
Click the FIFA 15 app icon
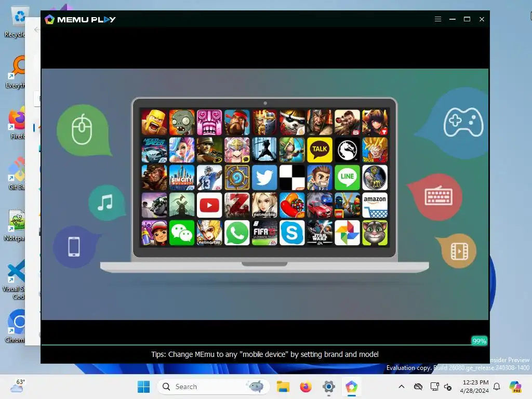(x=264, y=233)
